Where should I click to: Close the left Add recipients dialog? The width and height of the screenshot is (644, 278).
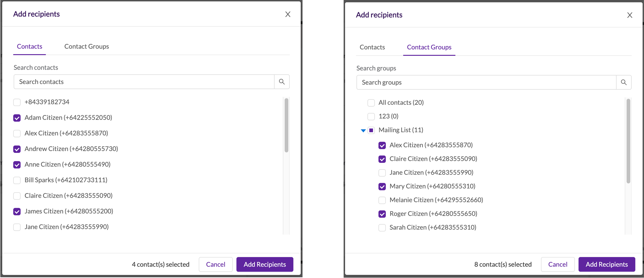(x=288, y=15)
